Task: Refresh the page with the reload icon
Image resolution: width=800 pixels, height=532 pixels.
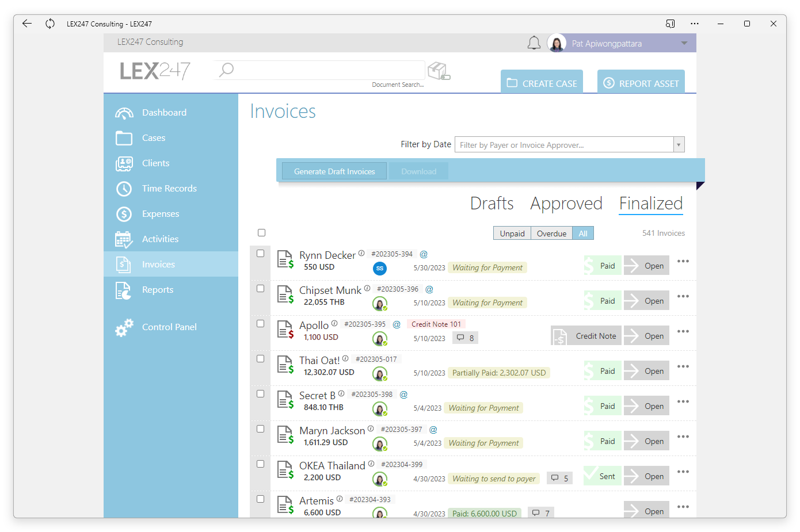Action: (50, 24)
